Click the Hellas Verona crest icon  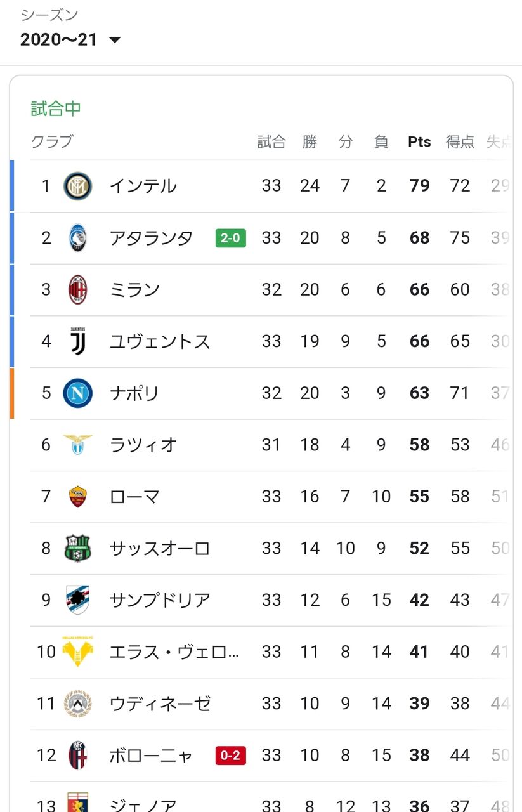point(78,651)
